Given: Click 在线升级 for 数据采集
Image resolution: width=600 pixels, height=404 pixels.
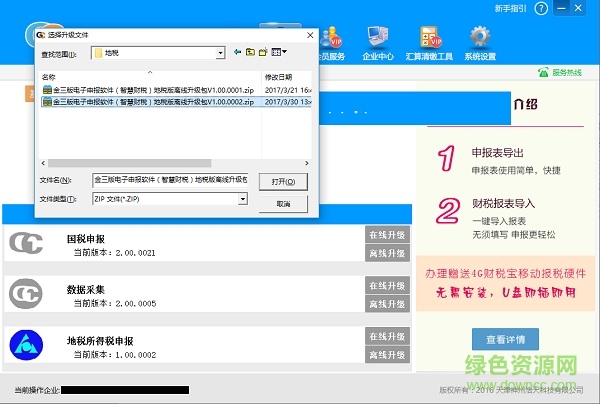Looking at the screenshot, I should pyautogui.click(x=387, y=285).
